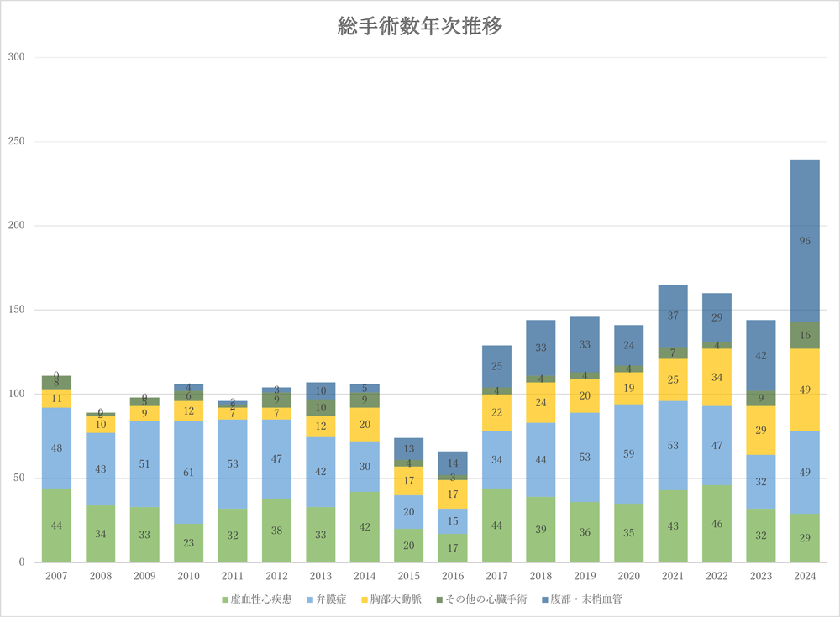Viewport: 840px width, 617px height.
Task: Click the 2024 x-axis year label
Action: coord(805,576)
